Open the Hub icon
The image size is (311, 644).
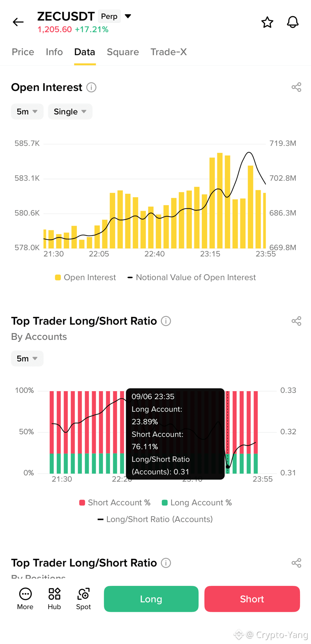[54, 599]
